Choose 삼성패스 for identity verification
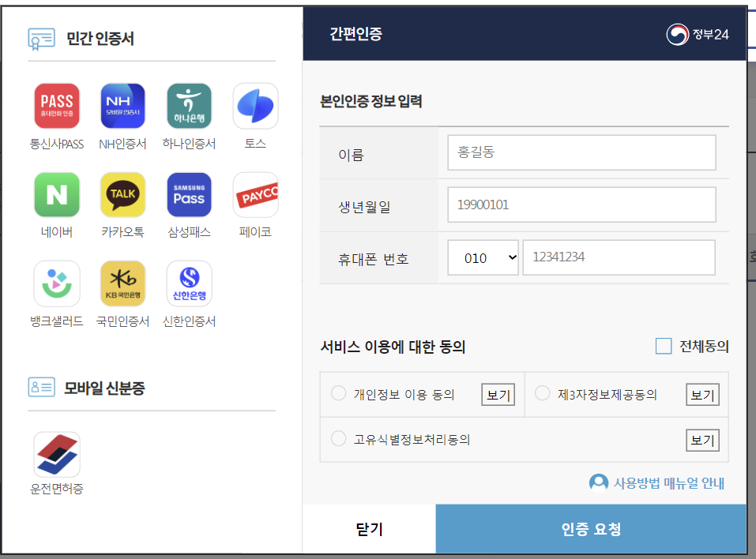The width and height of the screenshot is (756, 559). 189,194
